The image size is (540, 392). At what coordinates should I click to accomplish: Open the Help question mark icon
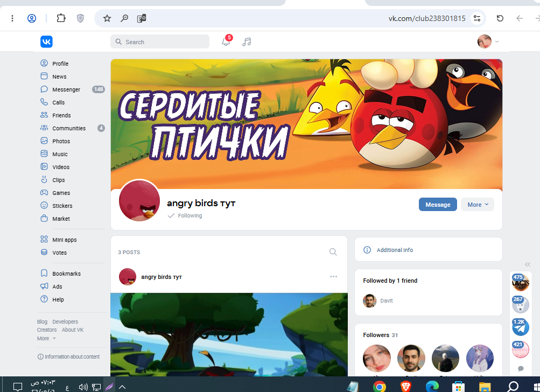click(x=44, y=299)
